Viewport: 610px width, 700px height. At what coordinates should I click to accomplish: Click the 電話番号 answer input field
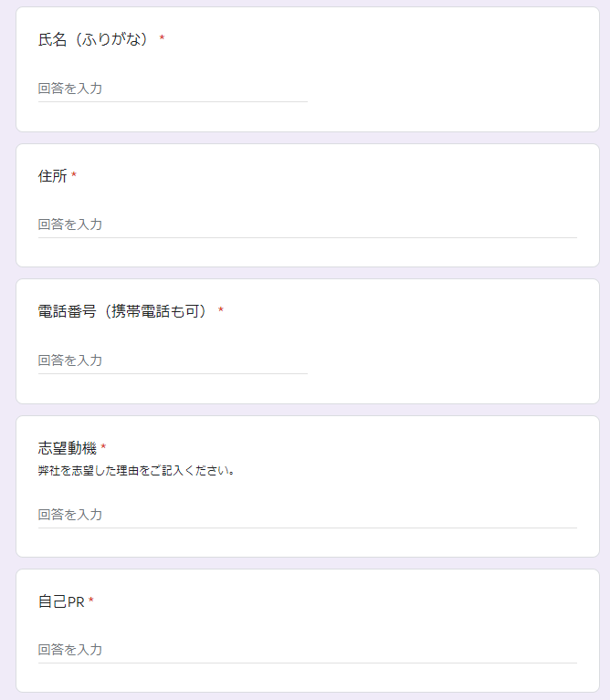click(173, 360)
